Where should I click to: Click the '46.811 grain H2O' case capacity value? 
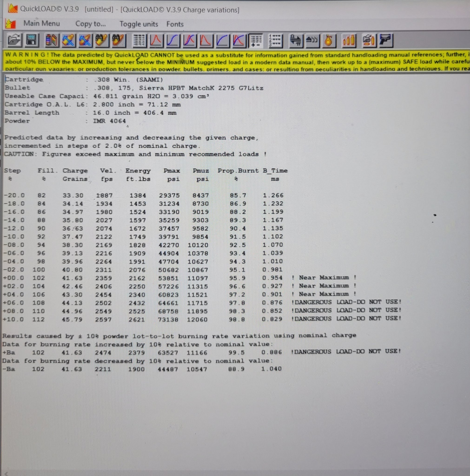click(x=127, y=96)
